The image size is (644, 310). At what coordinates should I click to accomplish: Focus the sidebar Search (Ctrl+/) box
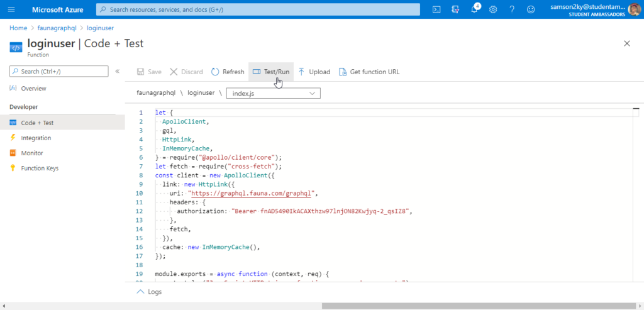pyautogui.click(x=58, y=71)
